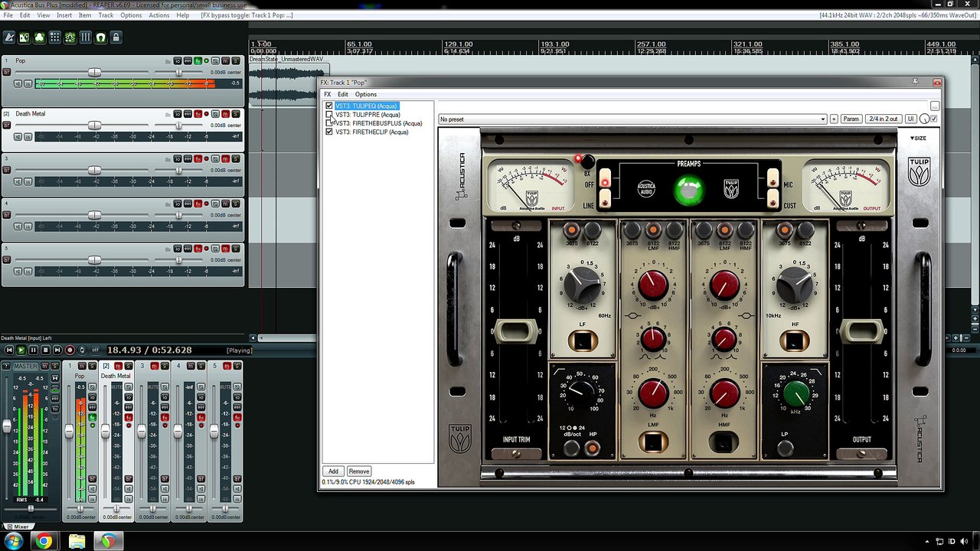Click the 2/4 in 2 out button
The height and width of the screenshot is (551, 980).
pos(883,119)
